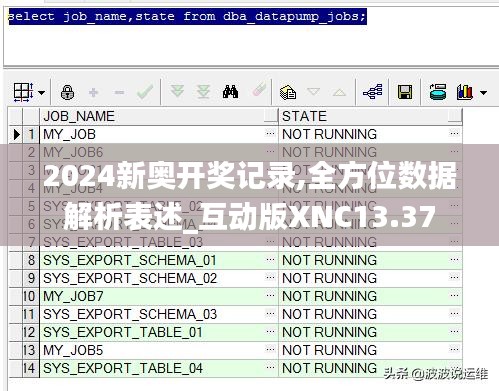The image size is (499, 391).
Task: Click the query by example icon
Action: 288,92
